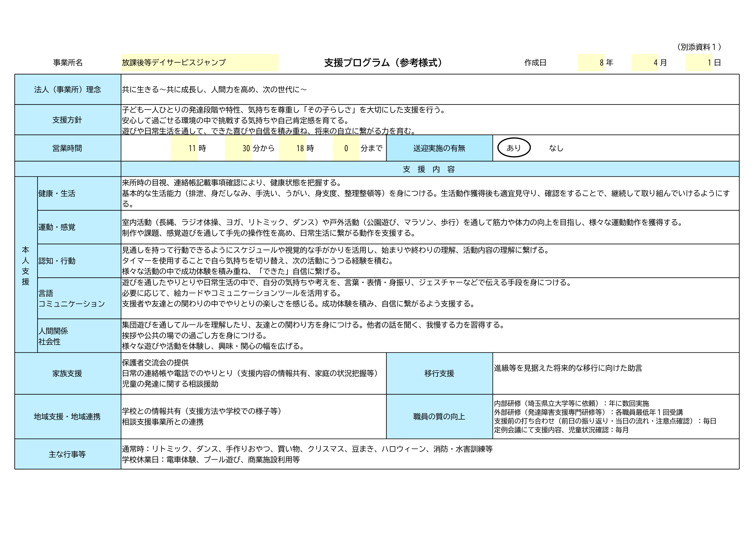Click the 送迎実施の有無 header cell

[439, 148]
